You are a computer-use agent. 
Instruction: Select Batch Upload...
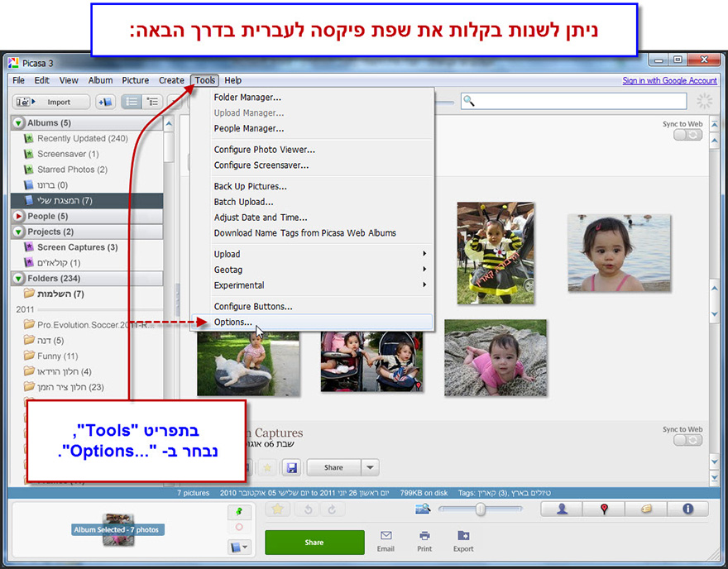pos(312,202)
